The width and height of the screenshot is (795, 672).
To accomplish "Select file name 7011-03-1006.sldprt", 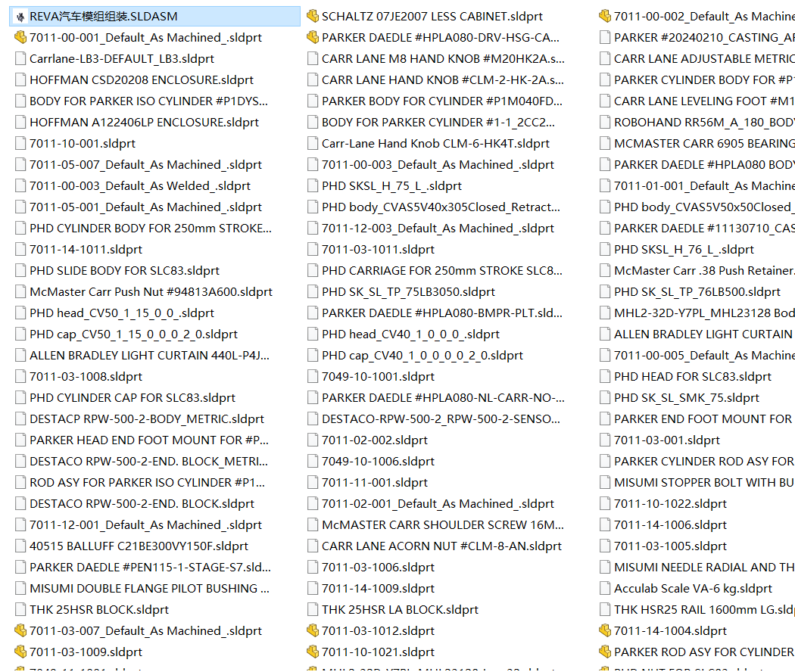I will click(378, 568).
